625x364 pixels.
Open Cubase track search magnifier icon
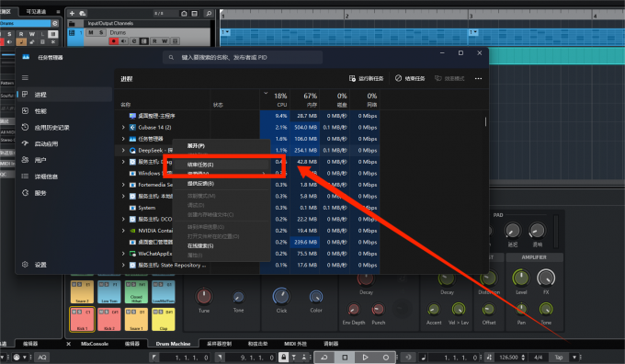tap(209, 13)
